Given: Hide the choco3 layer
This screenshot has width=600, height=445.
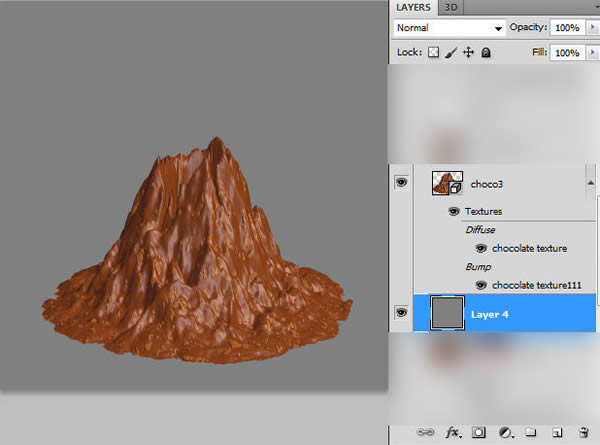Looking at the screenshot, I should [401, 182].
